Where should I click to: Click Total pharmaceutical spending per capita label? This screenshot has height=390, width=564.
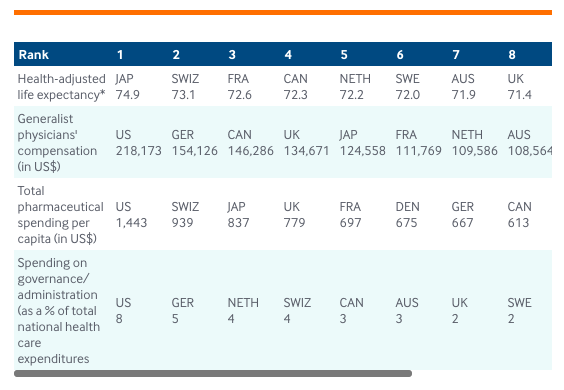tap(60, 214)
